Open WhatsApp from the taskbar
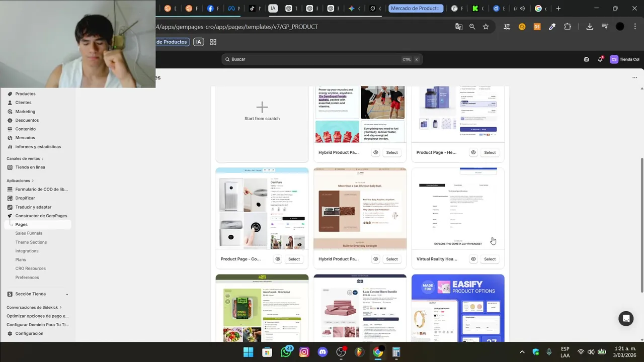Screen dimensions: 644x362 (x=286, y=352)
